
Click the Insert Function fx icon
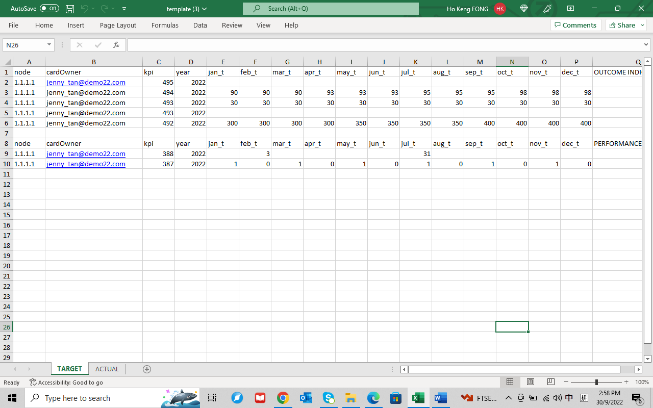point(116,45)
